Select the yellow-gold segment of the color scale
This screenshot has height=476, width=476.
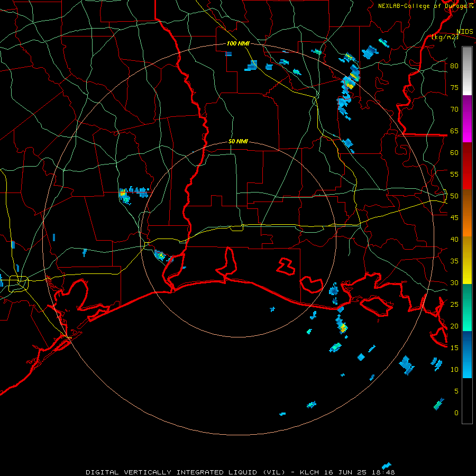click(x=467, y=260)
